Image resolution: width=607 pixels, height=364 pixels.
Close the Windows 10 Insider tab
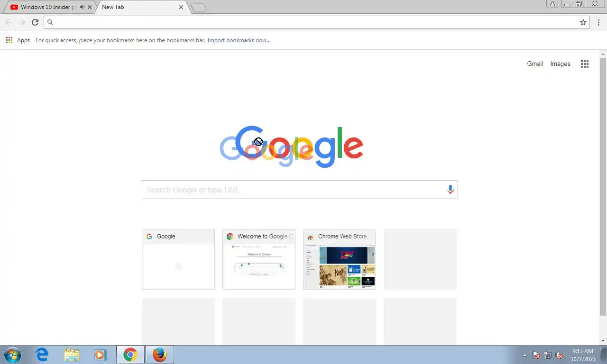[x=90, y=7]
